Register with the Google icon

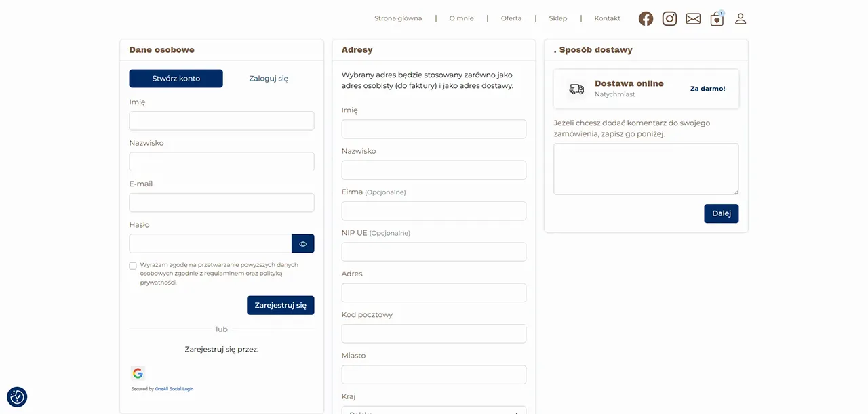138,373
